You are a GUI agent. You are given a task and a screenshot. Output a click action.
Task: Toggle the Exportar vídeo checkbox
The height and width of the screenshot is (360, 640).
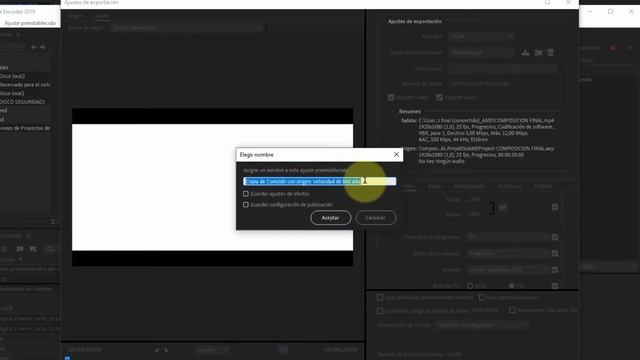pyautogui.click(x=391, y=98)
